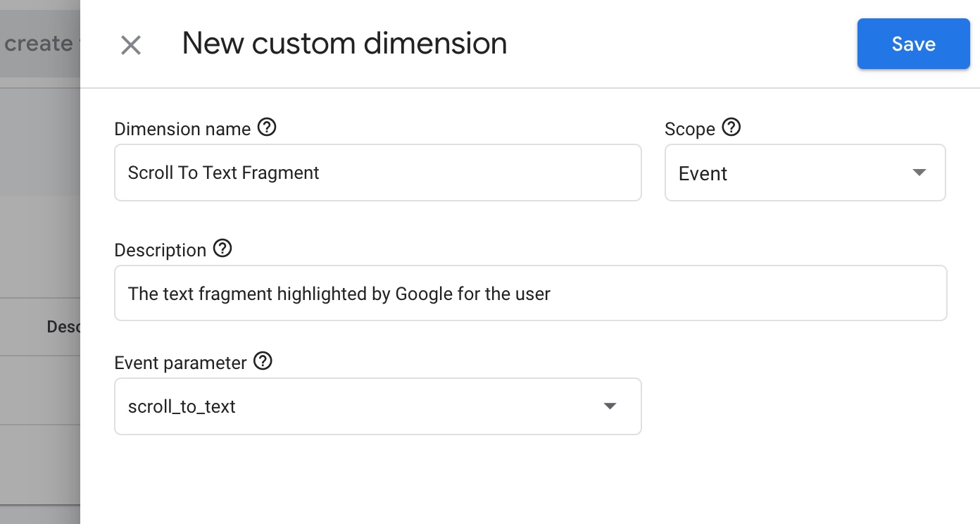980x524 pixels.
Task: Click the Description label text
Action: click(x=160, y=250)
